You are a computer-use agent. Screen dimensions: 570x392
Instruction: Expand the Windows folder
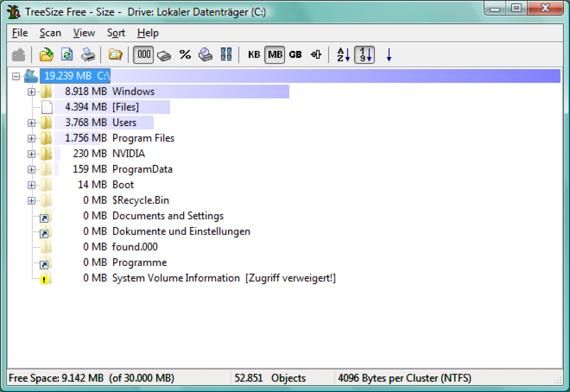(x=31, y=92)
